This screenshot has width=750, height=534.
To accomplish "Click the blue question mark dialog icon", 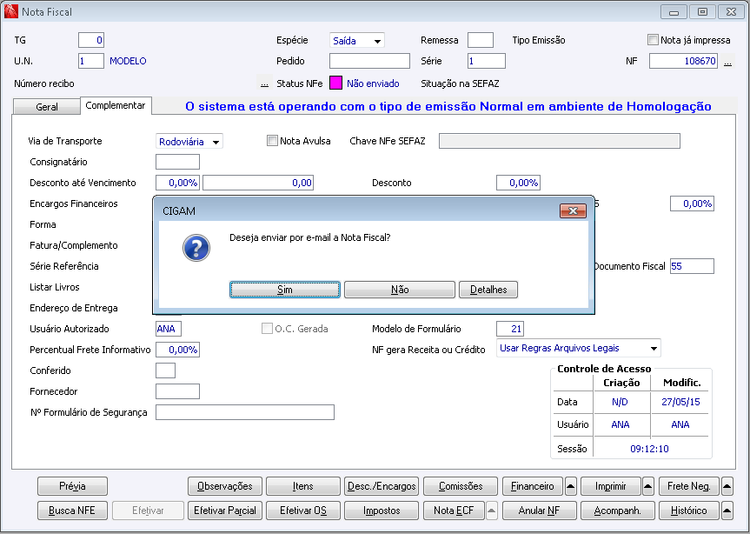I will pos(196,248).
